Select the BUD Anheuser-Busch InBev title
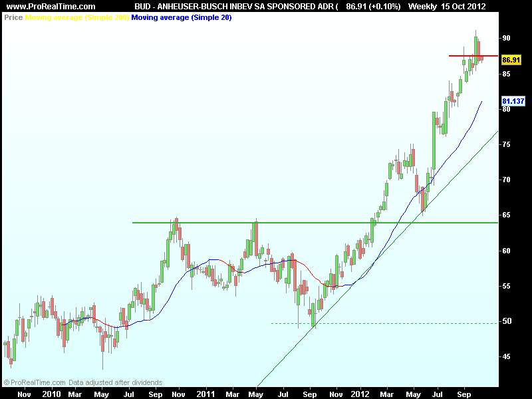The width and height of the screenshot is (532, 399). (x=237, y=6)
